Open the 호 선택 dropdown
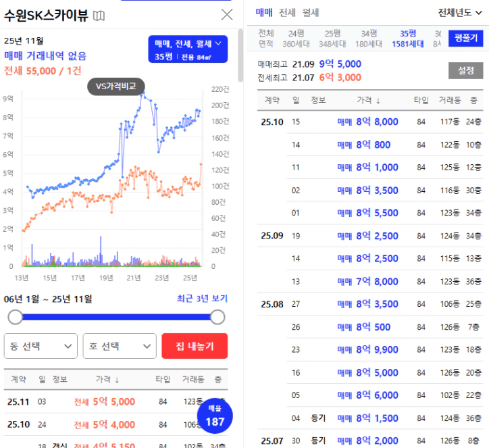The width and height of the screenshot is (489, 448). point(120,346)
